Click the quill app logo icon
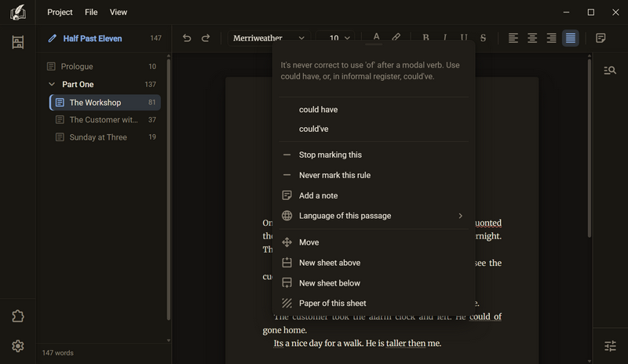This screenshot has width=628, height=364. click(x=17, y=13)
